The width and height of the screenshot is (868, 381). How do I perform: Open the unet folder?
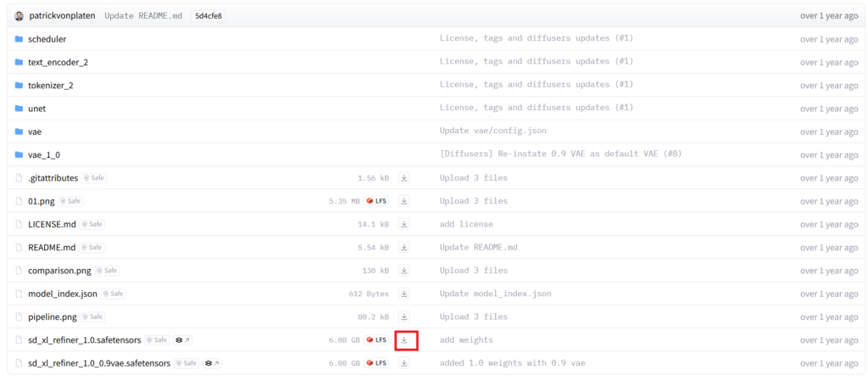click(x=37, y=109)
